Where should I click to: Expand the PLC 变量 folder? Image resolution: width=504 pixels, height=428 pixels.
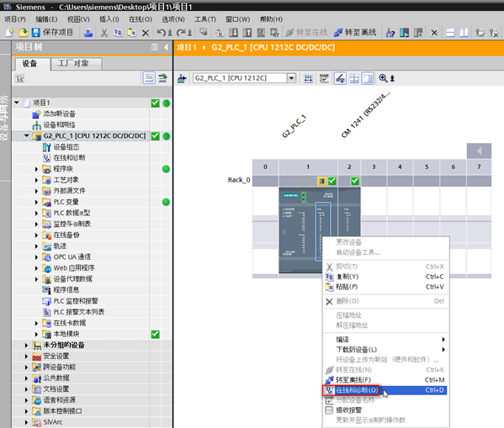[36, 202]
